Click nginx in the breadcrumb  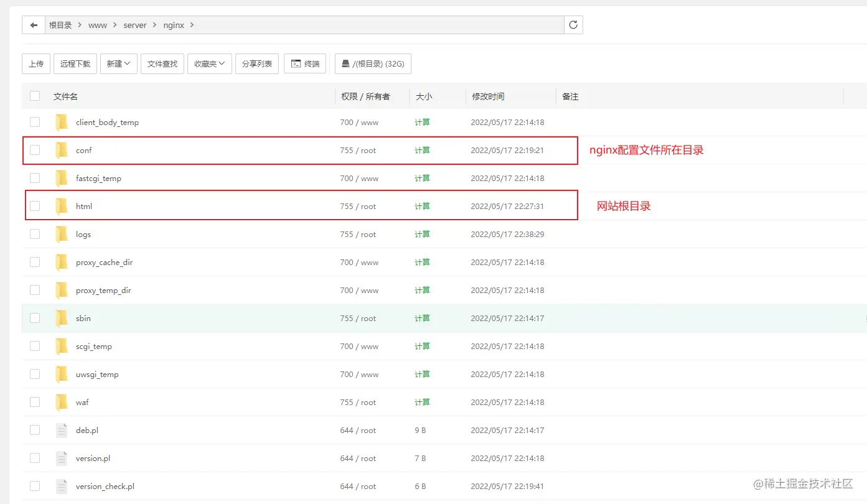point(174,25)
